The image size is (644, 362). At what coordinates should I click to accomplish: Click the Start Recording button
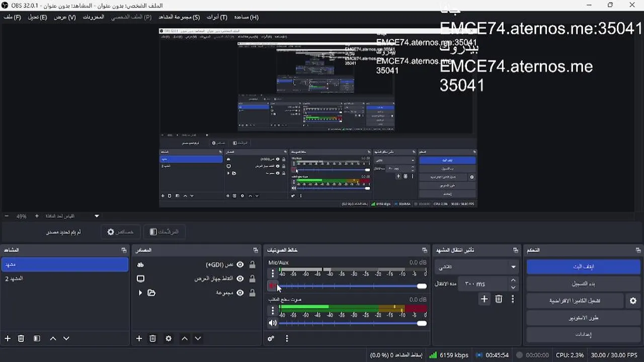584,284
